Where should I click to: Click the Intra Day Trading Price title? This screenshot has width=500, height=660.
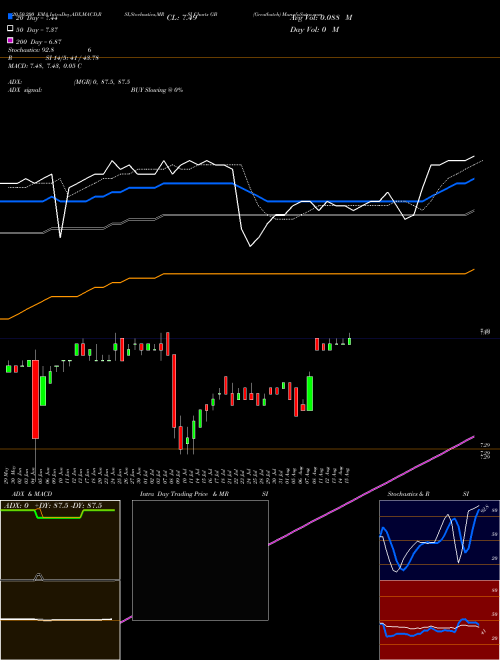(x=184, y=494)
